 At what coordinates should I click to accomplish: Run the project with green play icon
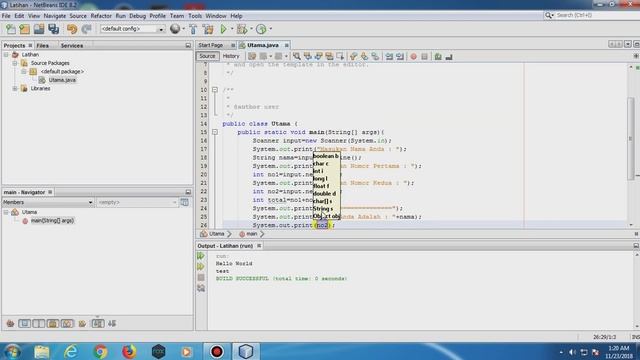click(x=223, y=29)
